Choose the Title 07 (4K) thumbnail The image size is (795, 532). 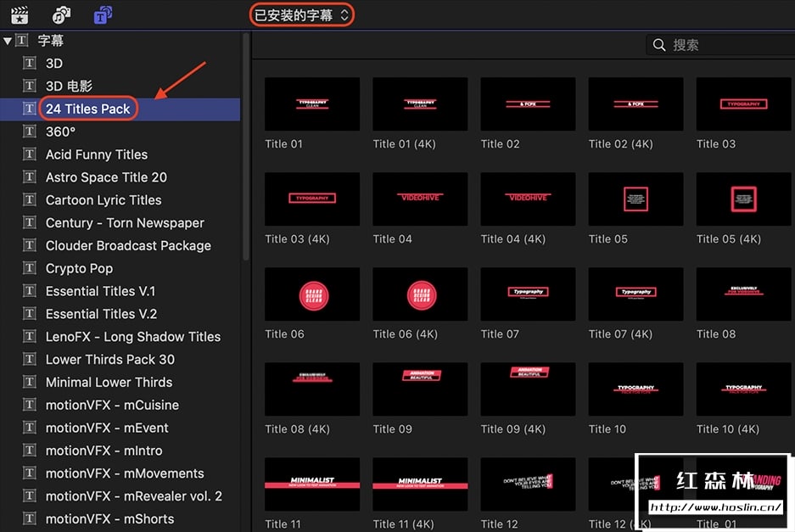[x=635, y=294]
